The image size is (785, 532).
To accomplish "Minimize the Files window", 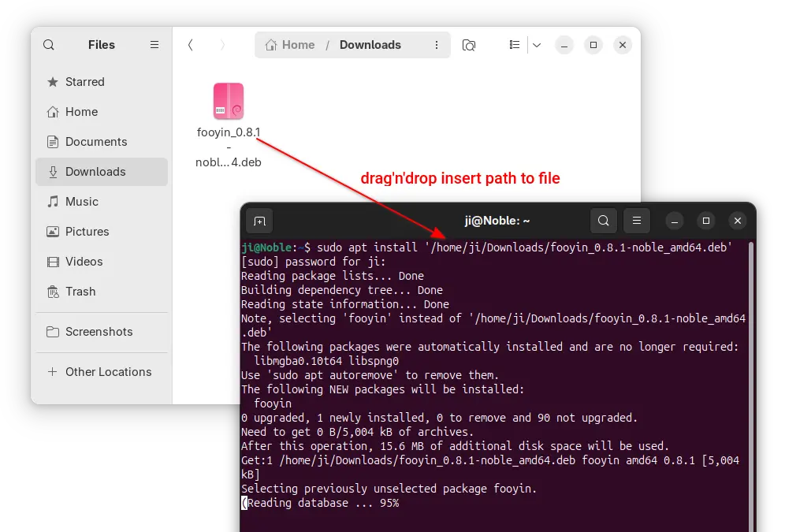I will (564, 45).
